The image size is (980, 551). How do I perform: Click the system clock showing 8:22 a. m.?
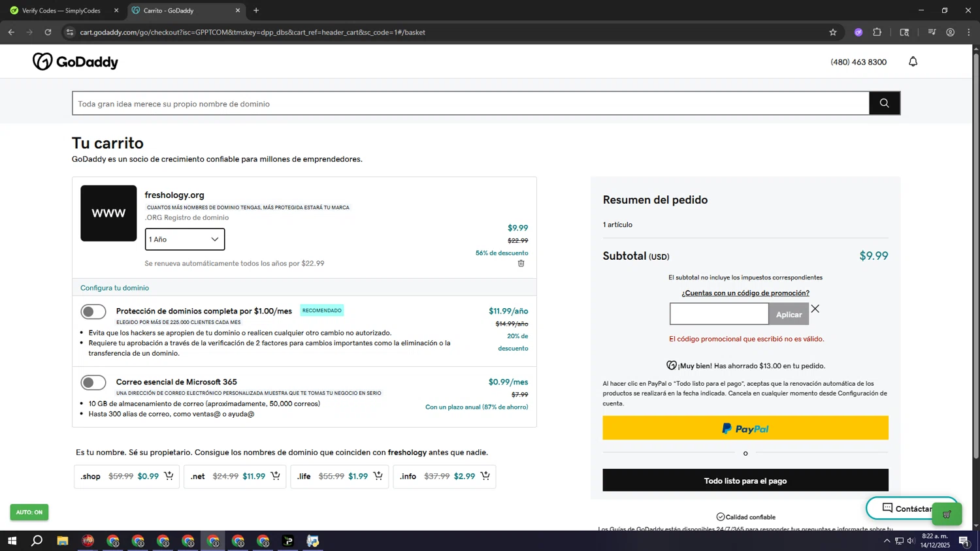935,536
